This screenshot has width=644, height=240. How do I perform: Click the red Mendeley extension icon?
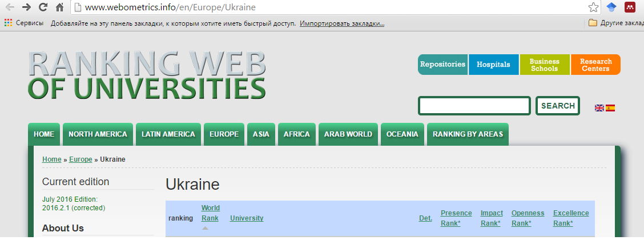coord(630,7)
